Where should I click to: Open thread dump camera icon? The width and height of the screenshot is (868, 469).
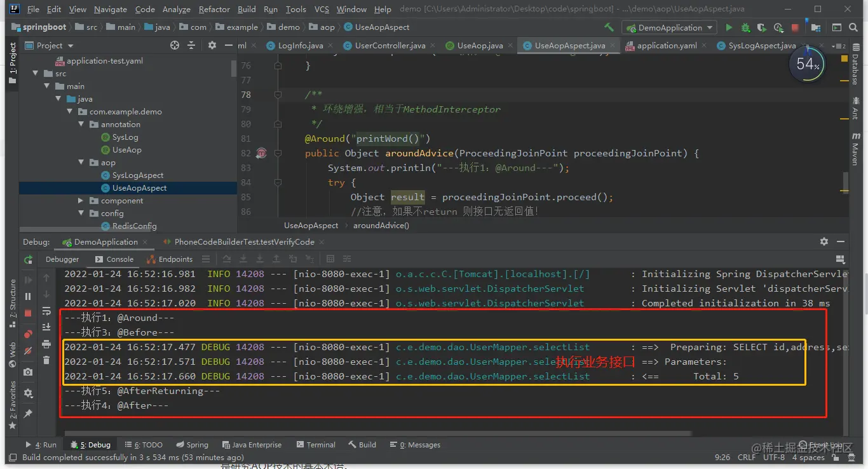click(x=28, y=372)
